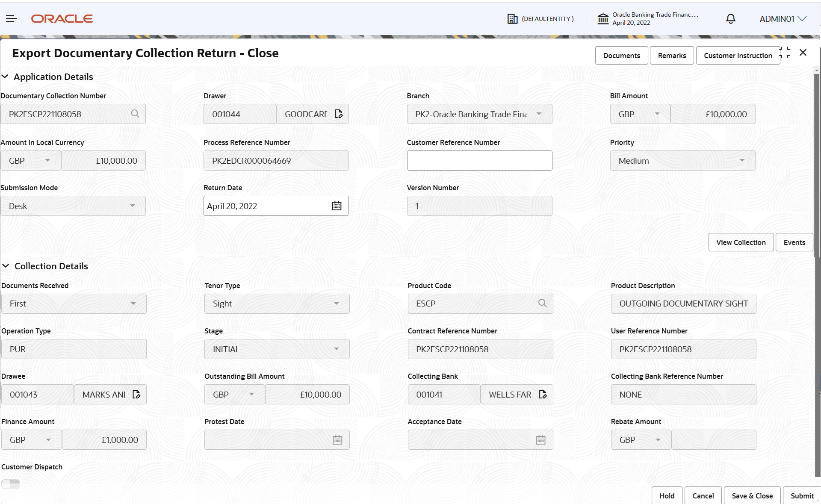Click the Customer Reference Number input field

[479, 160]
